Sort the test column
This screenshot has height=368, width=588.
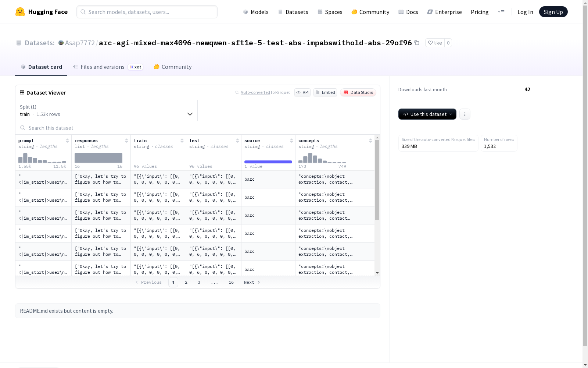pos(237,141)
